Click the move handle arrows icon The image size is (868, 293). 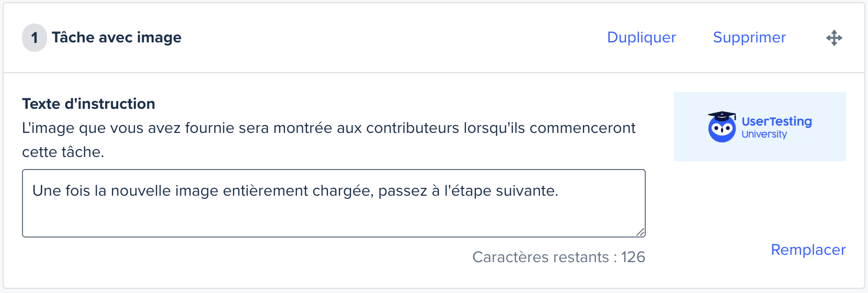[x=834, y=38]
